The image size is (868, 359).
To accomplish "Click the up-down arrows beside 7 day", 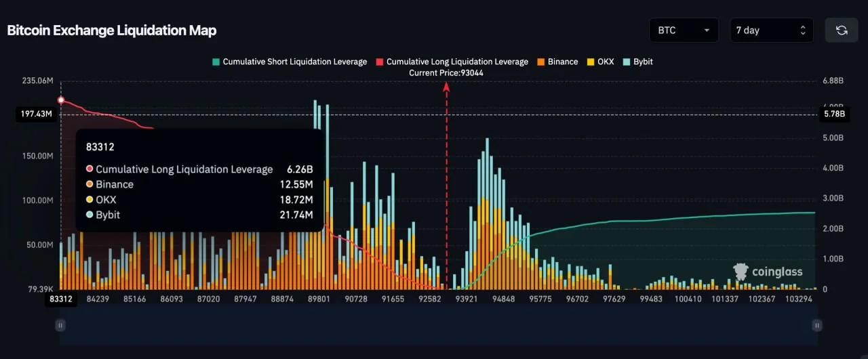I will [802, 30].
